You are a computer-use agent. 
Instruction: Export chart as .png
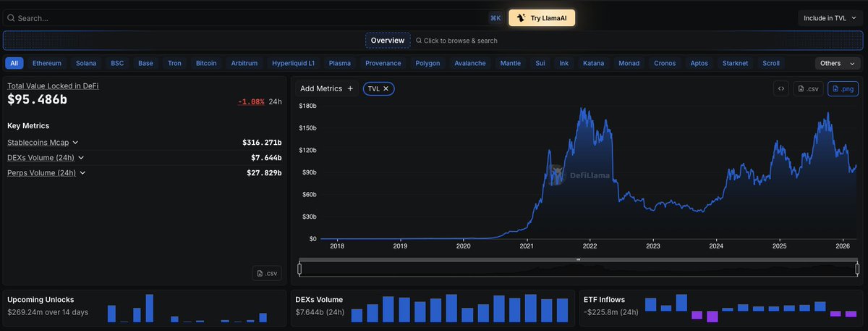pos(843,88)
